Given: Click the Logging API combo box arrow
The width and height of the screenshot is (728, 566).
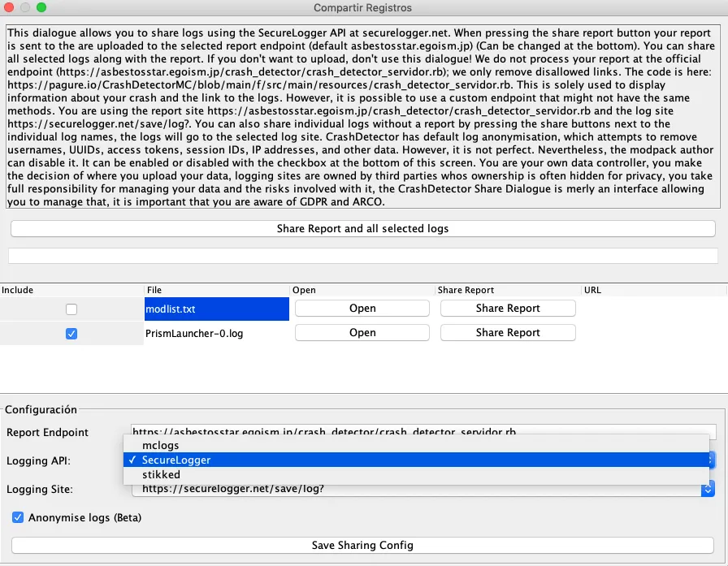Looking at the screenshot, I should coord(710,460).
